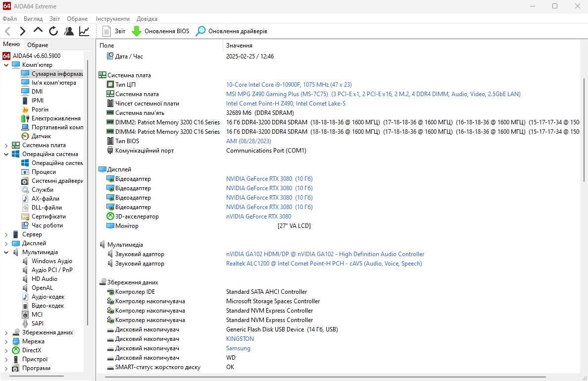Click Оновлення драйверів toolbar button
The height and width of the screenshot is (381, 588).
click(x=232, y=31)
